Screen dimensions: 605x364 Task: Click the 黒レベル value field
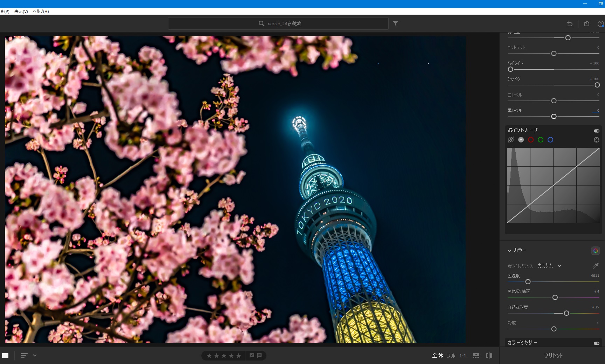click(596, 111)
